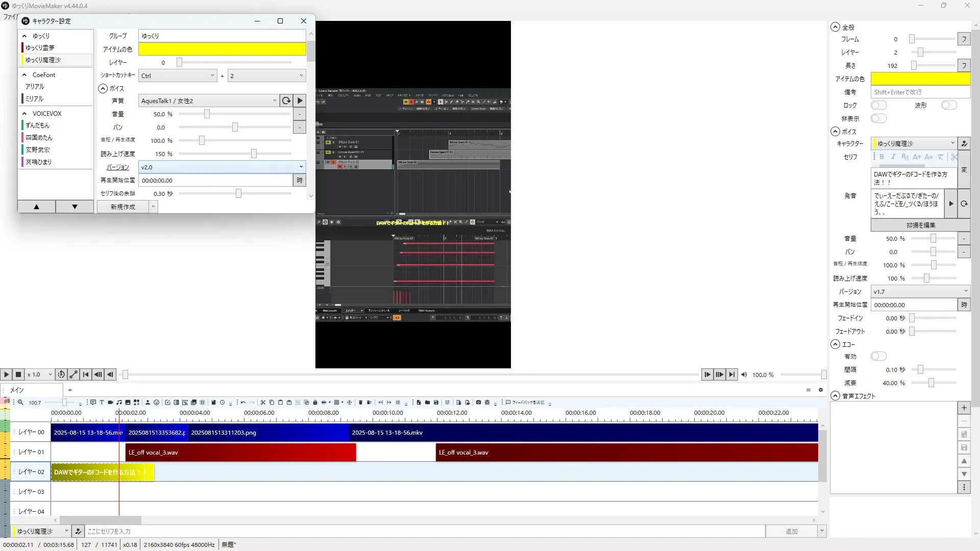The height and width of the screenshot is (551, 980).
Task: Add a text item from the timeline toolbar
Action: [x=102, y=403]
